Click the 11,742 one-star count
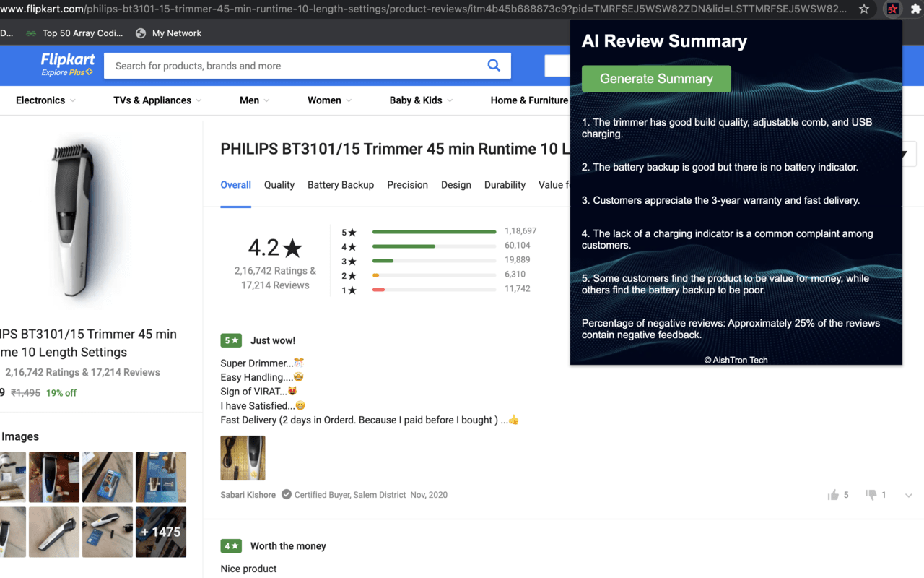Image resolution: width=924 pixels, height=578 pixels. coord(518,289)
